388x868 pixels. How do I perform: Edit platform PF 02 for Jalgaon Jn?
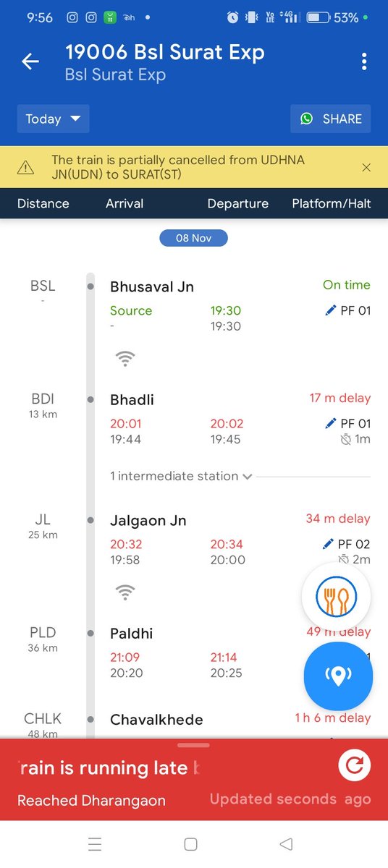tap(348, 544)
